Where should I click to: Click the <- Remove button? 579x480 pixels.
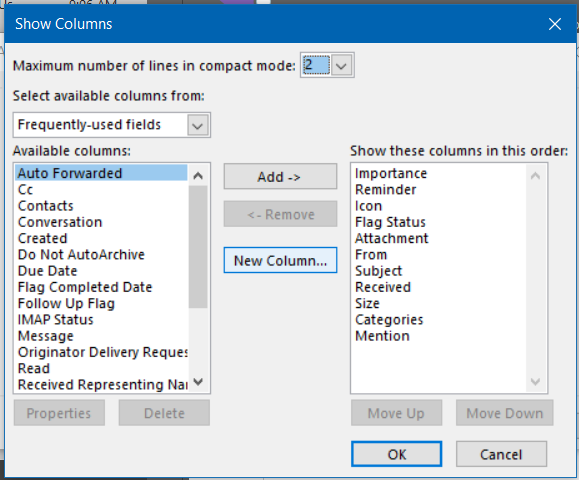[x=280, y=214]
